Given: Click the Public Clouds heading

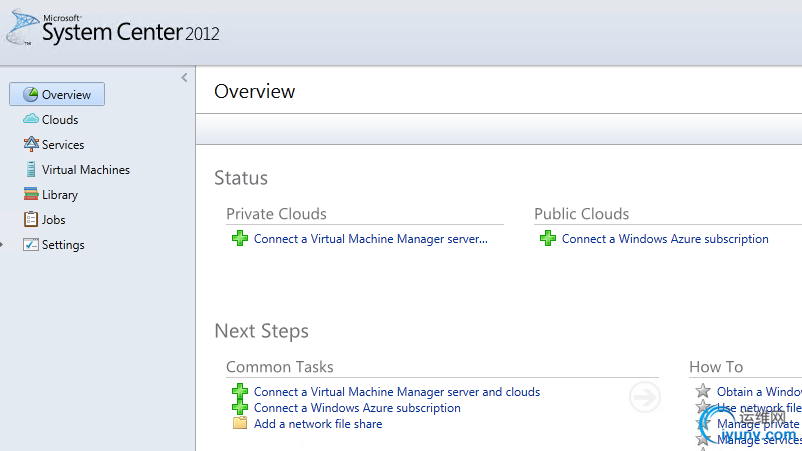Looking at the screenshot, I should pyautogui.click(x=582, y=214).
